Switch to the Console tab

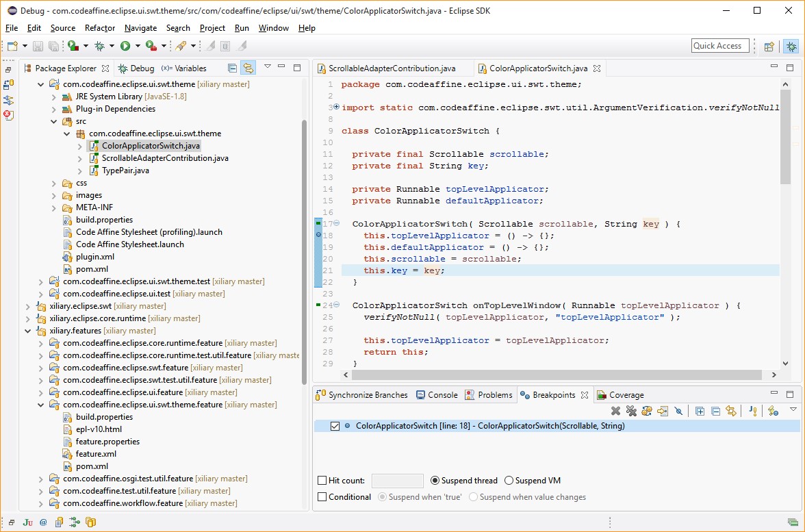click(436, 395)
